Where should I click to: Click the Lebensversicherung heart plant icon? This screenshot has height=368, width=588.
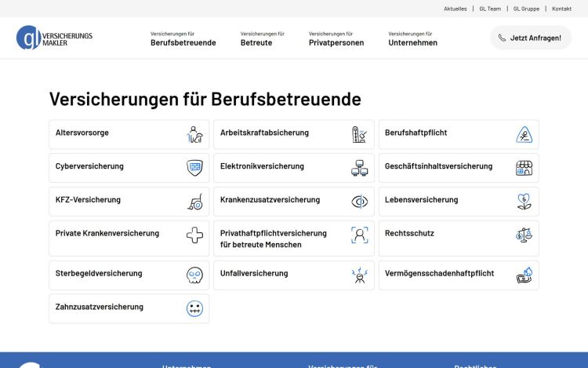pyautogui.click(x=524, y=202)
